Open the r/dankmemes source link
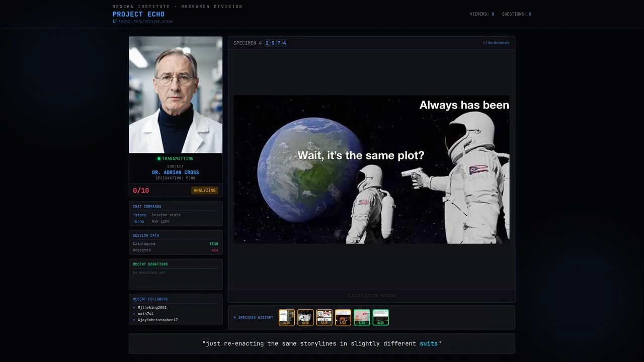 pos(496,43)
